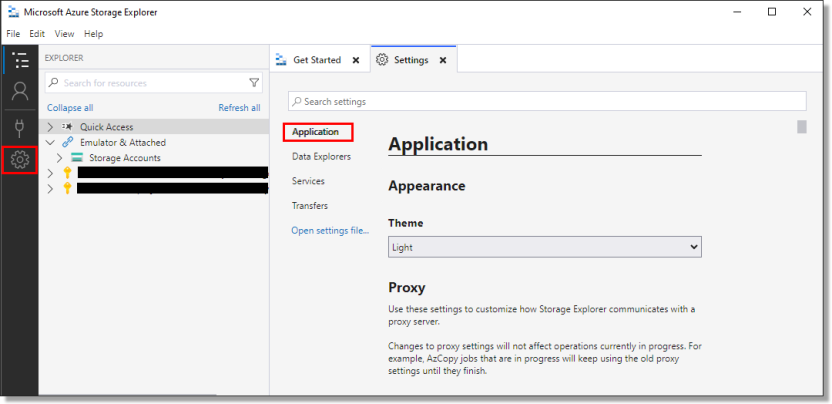Open the Explorer view icon in sidebar
The image size is (832, 404).
(x=20, y=60)
